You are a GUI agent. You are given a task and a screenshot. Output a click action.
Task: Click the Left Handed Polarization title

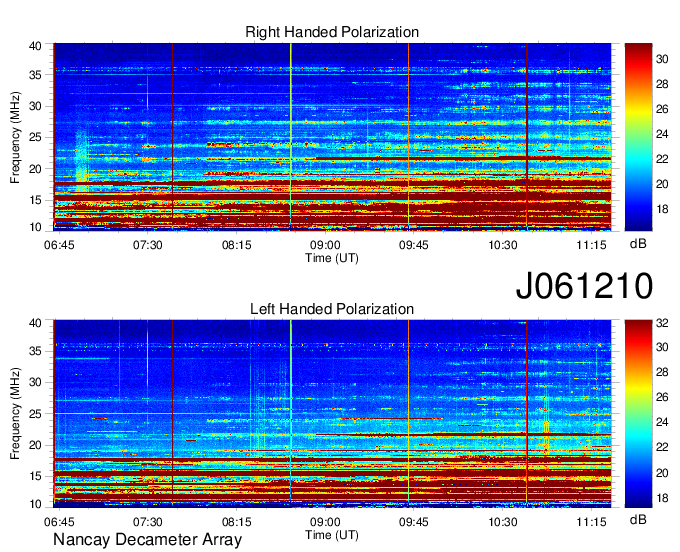point(332,309)
